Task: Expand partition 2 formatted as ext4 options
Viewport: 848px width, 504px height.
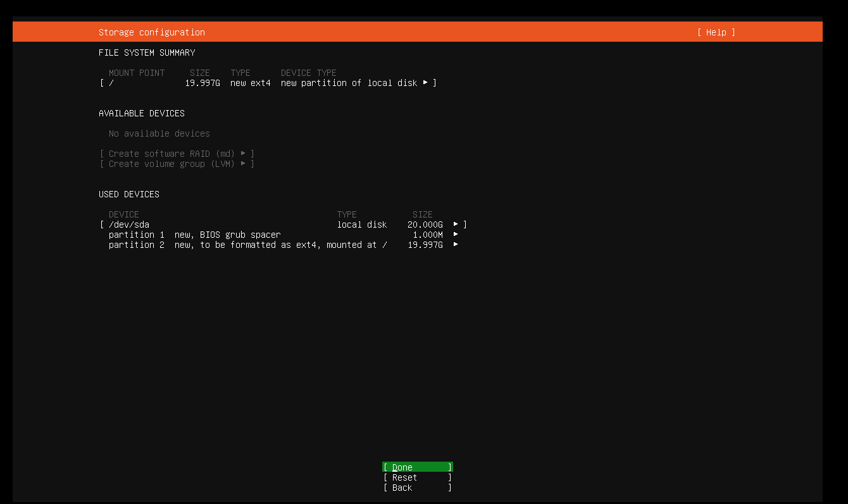Action: (x=454, y=245)
